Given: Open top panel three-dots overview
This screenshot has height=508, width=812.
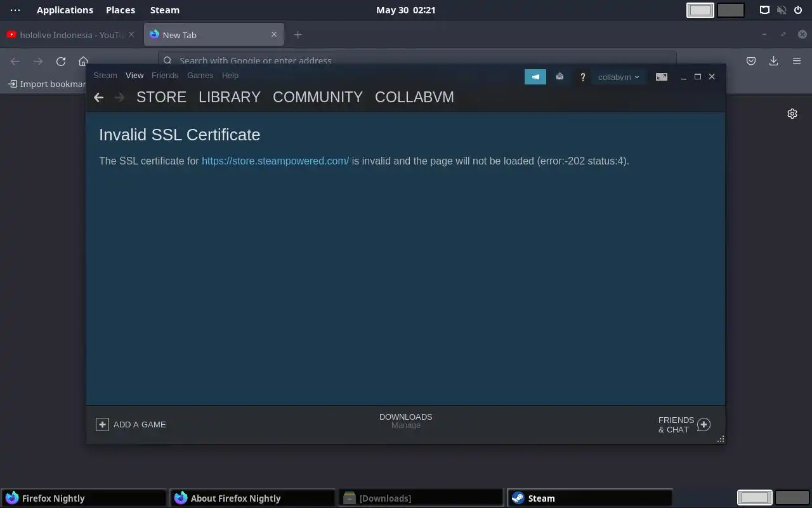Looking at the screenshot, I should tap(15, 10).
